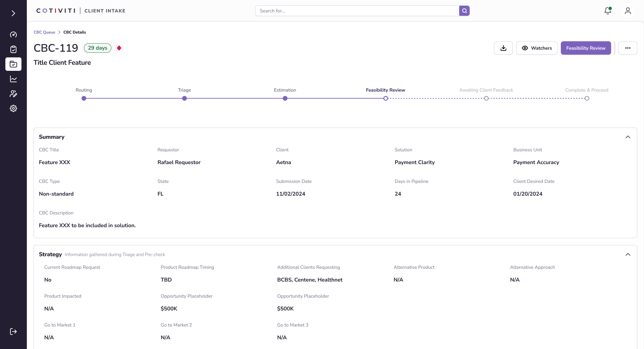Open the settings gear in sidebar
Image resolution: width=644 pixels, height=349 pixels.
pos(13,108)
